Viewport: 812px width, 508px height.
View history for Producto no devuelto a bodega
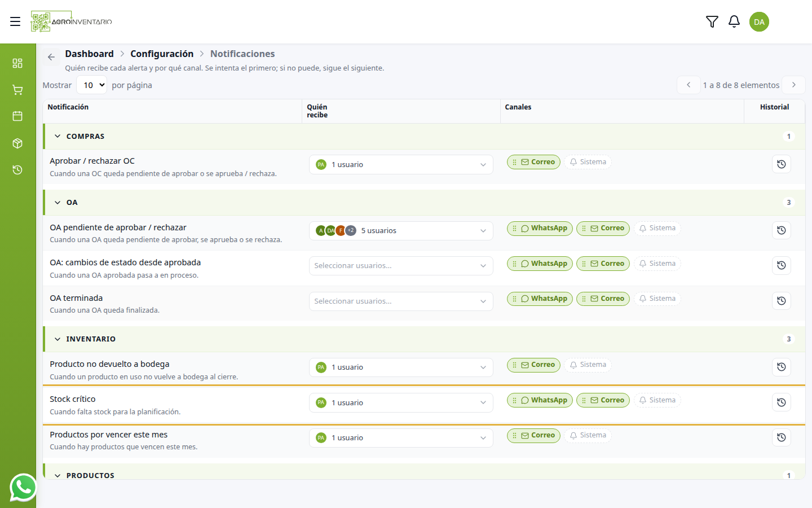(781, 367)
